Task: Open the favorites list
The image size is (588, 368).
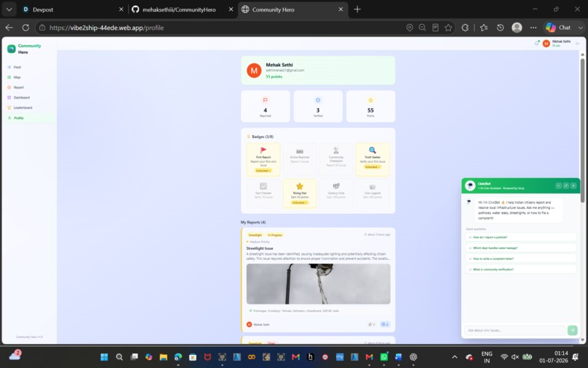Action: (x=484, y=28)
